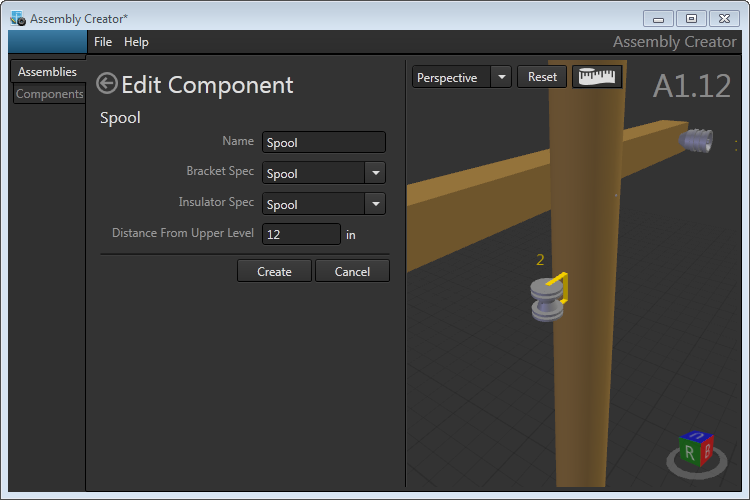Select the spool insulator on the pole
Screen dimensions: 750x500
click(x=545, y=299)
